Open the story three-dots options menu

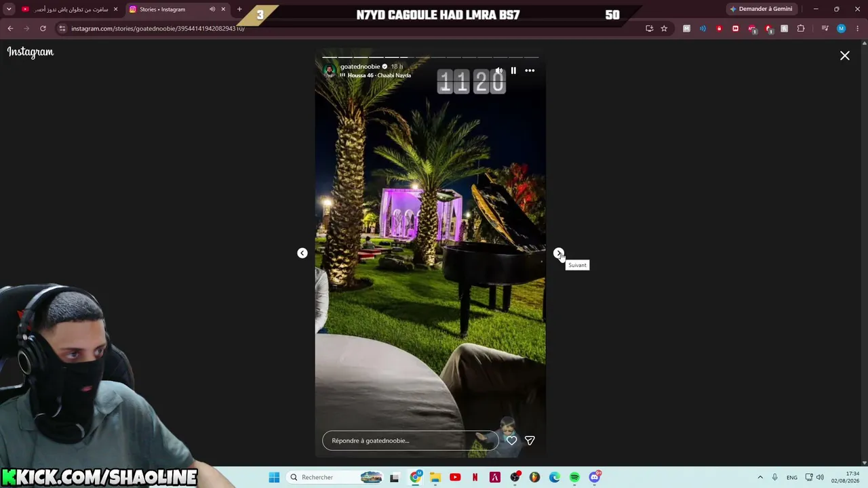530,70
